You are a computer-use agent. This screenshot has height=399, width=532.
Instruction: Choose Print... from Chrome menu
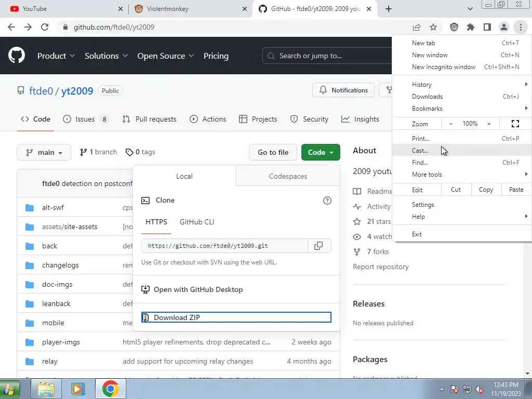(x=462, y=138)
